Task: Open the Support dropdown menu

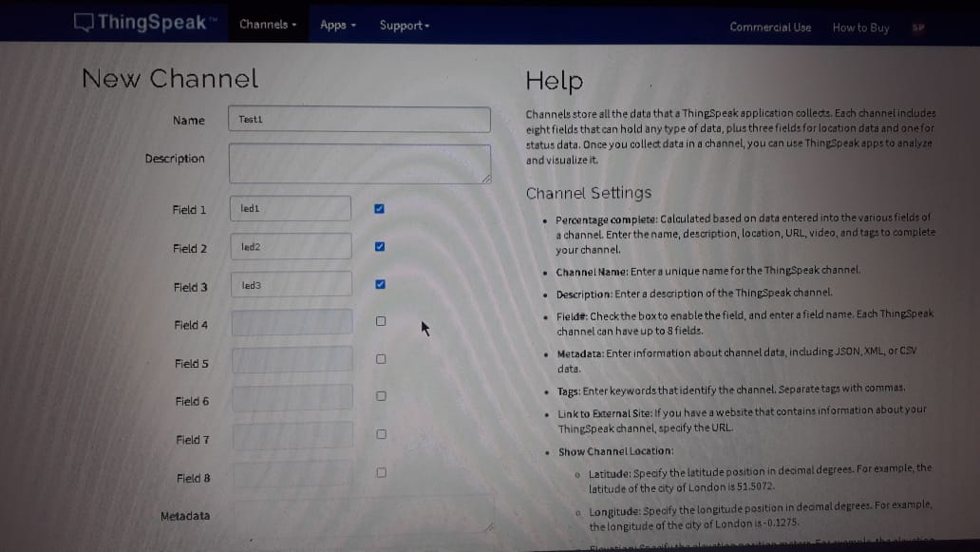Action: point(404,26)
